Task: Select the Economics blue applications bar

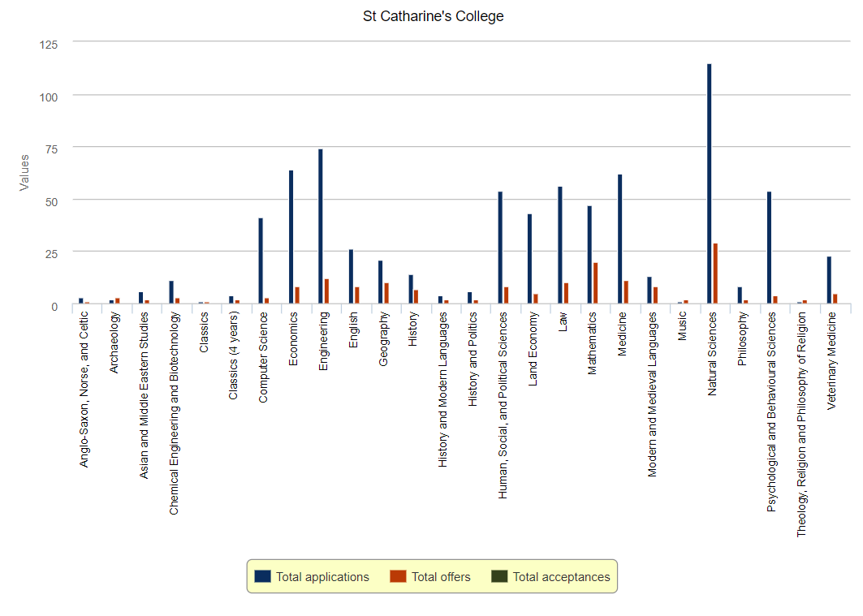Action: coord(291,237)
